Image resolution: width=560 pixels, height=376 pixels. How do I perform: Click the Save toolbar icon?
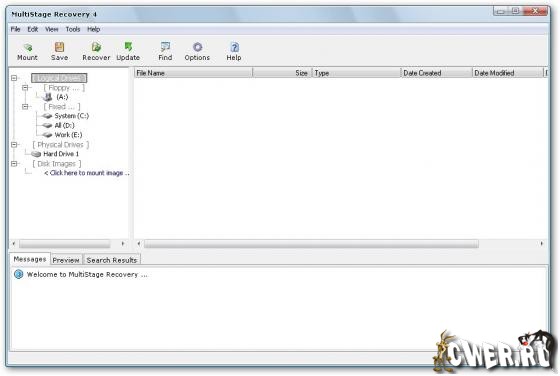[59, 47]
